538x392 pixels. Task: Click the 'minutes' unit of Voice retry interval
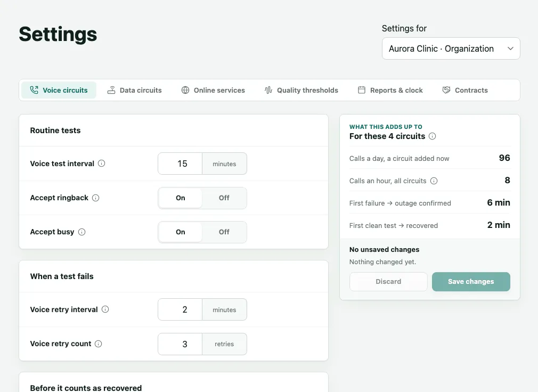click(x=224, y=309)
